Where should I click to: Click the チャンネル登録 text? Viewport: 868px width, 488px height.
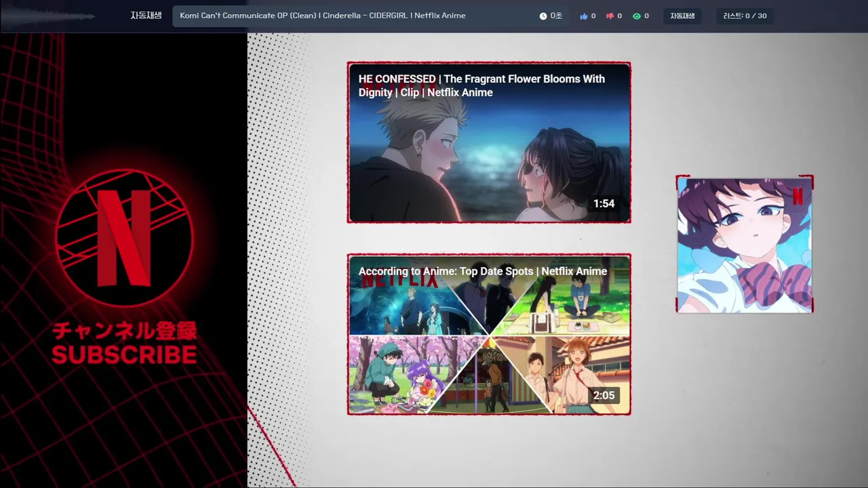click(x=125, y=331)
